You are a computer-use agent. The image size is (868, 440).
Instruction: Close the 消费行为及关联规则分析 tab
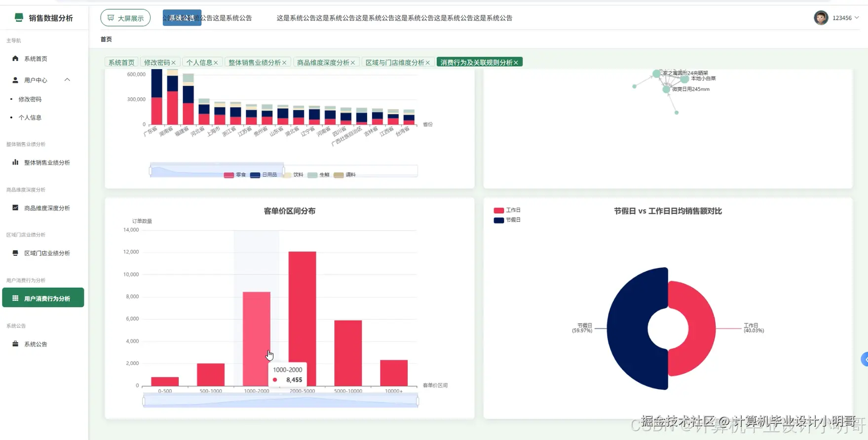click(516, 63)
